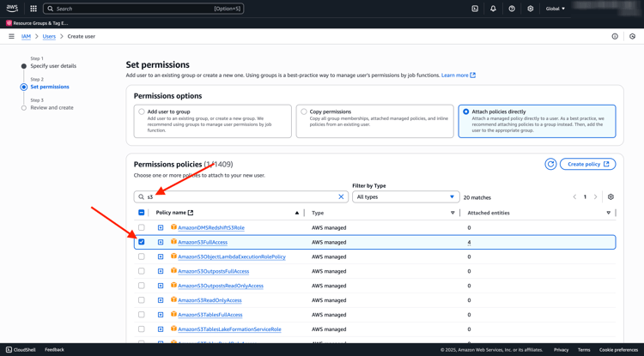Open the AmazonS3TablesFullAccess policy link
The image size is (644, 356).
[x=210, y=315]
